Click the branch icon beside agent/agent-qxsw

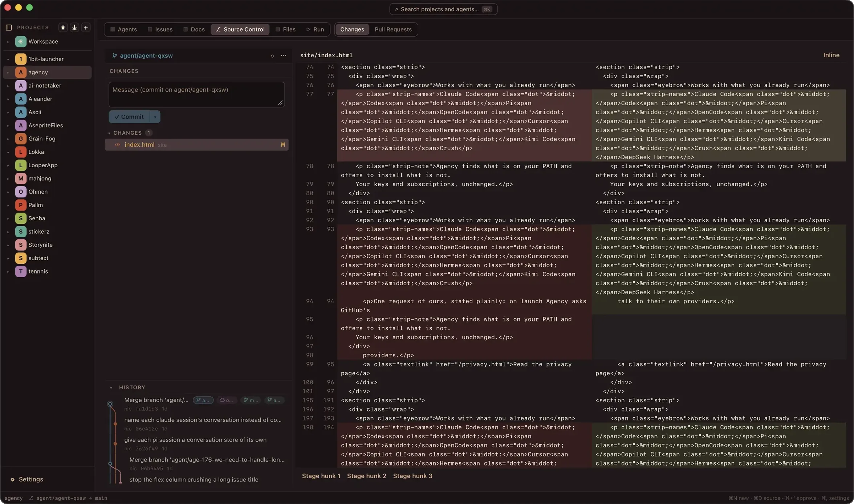(x=115, y=56)
